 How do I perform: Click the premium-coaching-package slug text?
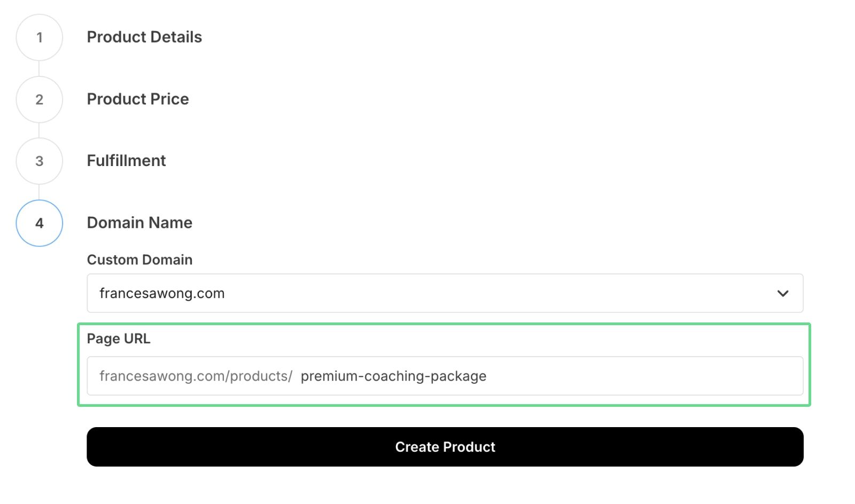click(393, 376)
